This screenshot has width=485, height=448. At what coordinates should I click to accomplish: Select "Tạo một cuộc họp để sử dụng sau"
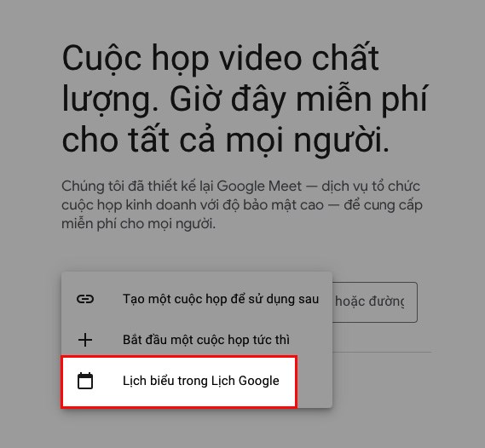pos(197,299)
